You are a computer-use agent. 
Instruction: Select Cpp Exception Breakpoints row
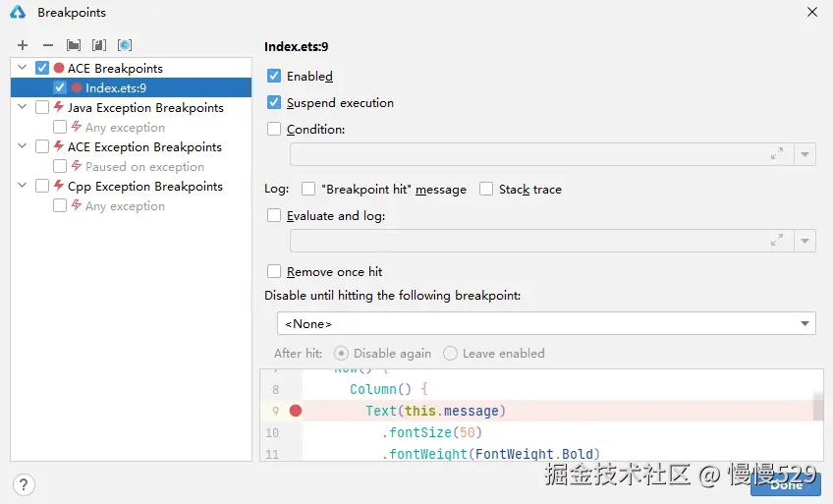pos(131,186)
